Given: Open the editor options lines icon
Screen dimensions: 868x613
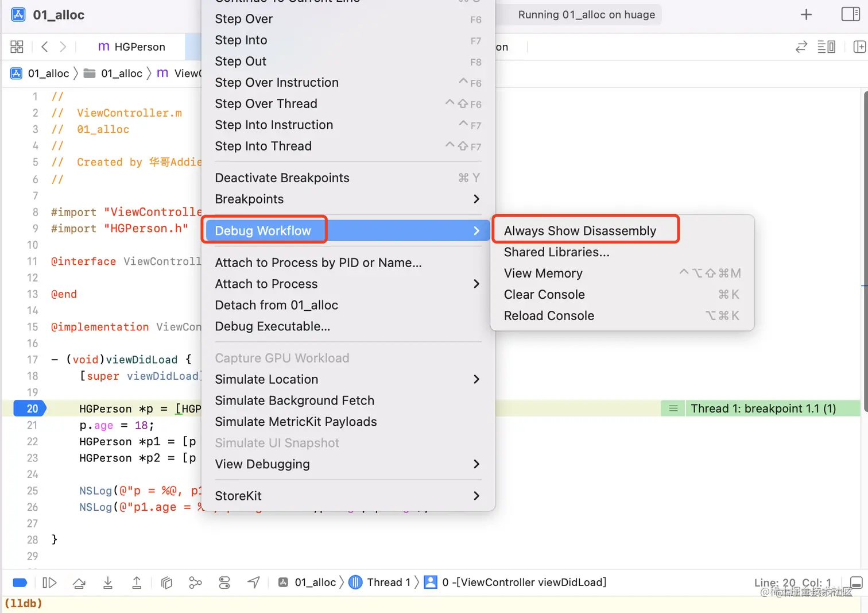Looking at the screenshot, I should coord(826,47).
